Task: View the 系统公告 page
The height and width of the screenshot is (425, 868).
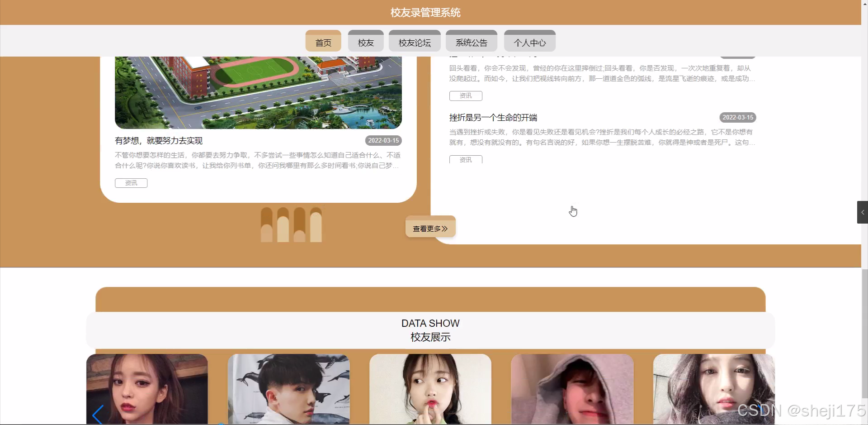Action: (472, 42)
